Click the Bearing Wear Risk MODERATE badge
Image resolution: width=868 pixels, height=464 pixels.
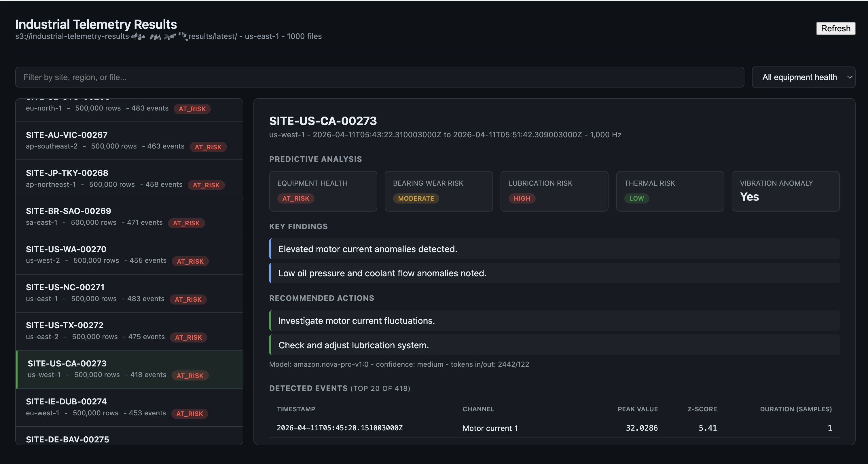tap(416, 198)
